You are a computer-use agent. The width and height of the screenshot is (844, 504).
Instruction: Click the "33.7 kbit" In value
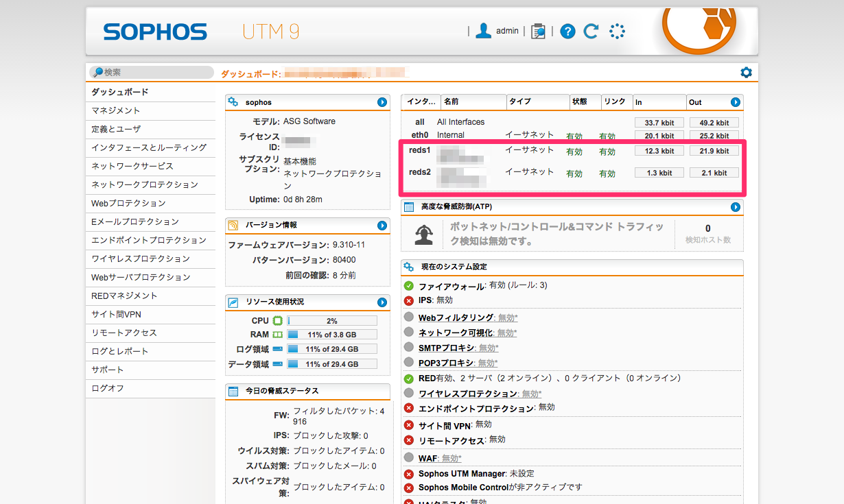point(659,122)
